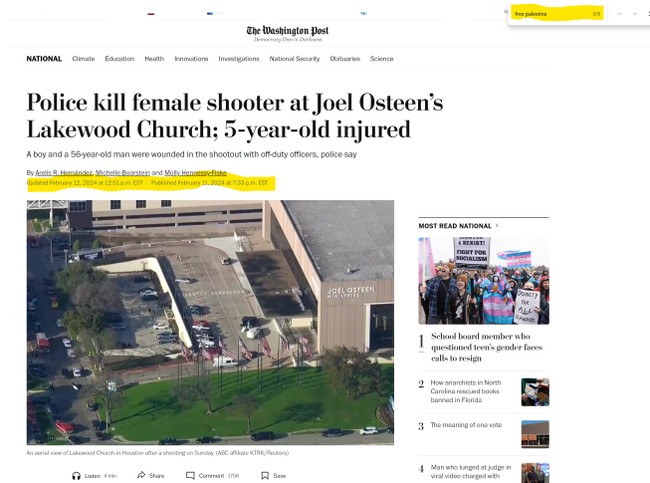Screen dimensions: 650x483
Task: Click the Comment count 1758
Action: point(233,476)
